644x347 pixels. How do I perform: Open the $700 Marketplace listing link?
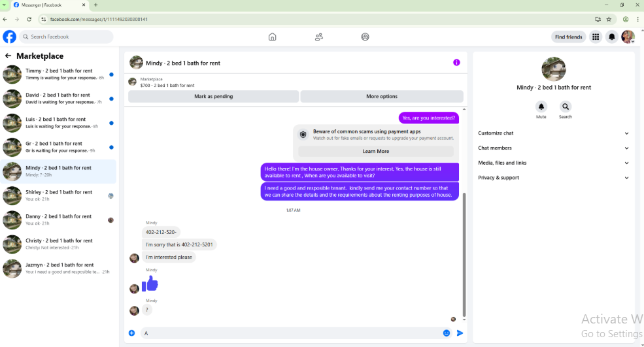[167, 86]
